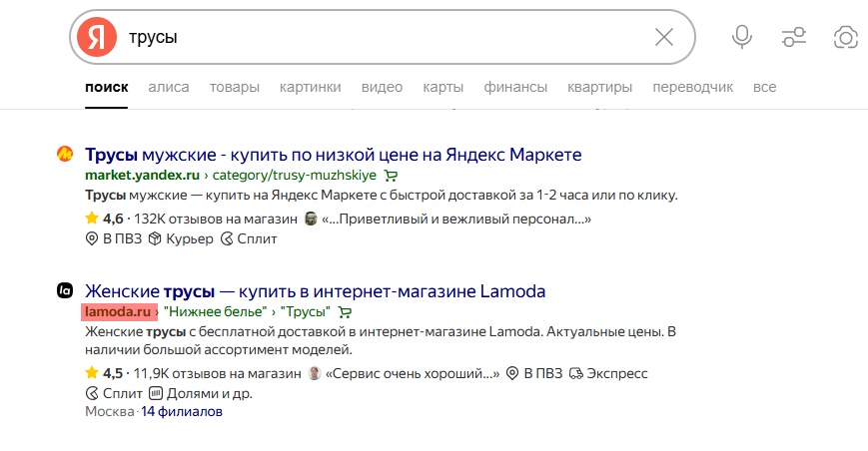Click the lamoda.ru domain link
Image resolution: width=868 pixels, height=451 pixels.
(118, 311)
